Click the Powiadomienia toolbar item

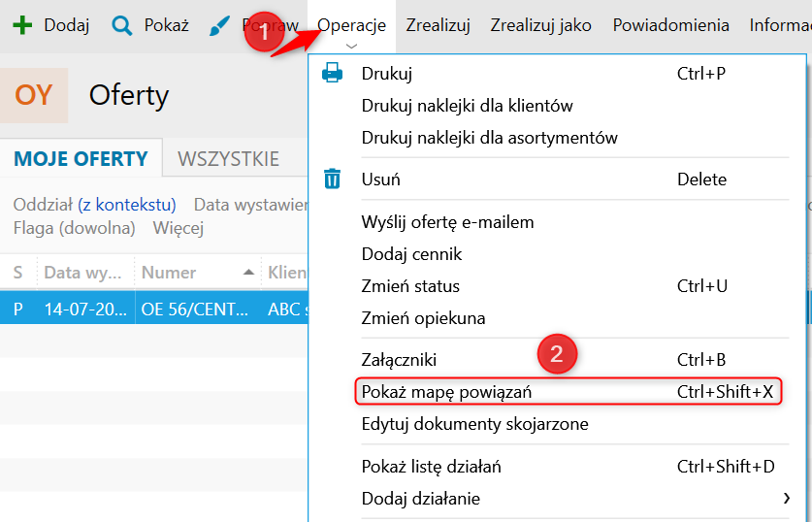click(x=670, y=25)
